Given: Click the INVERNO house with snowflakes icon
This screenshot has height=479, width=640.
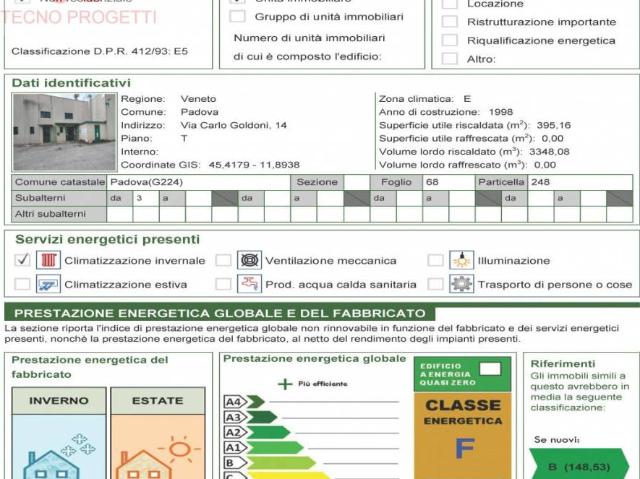Looking at the screenshot, I should click(59, 457).
